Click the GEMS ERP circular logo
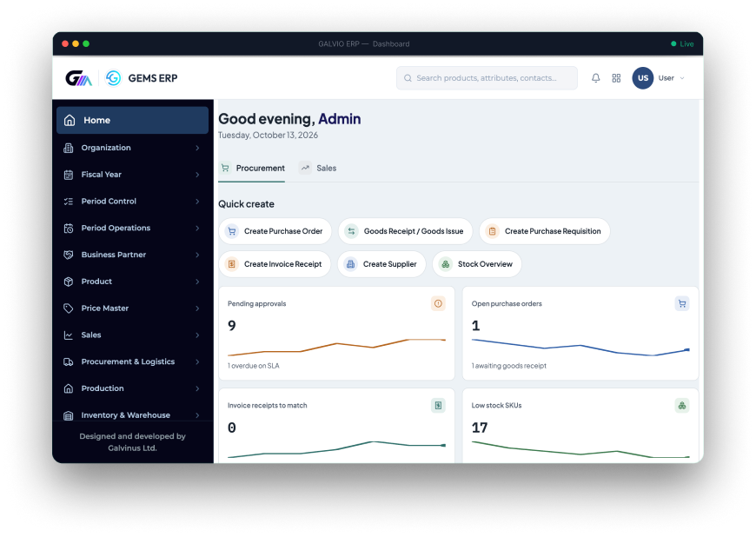This screenshot has height=537, width=756. (113, 78)
